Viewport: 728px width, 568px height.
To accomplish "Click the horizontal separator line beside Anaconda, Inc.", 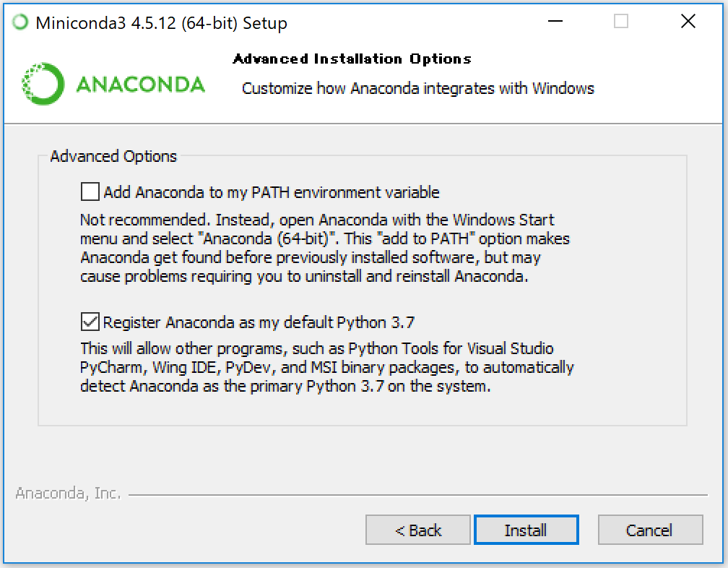I will (417, 495).
